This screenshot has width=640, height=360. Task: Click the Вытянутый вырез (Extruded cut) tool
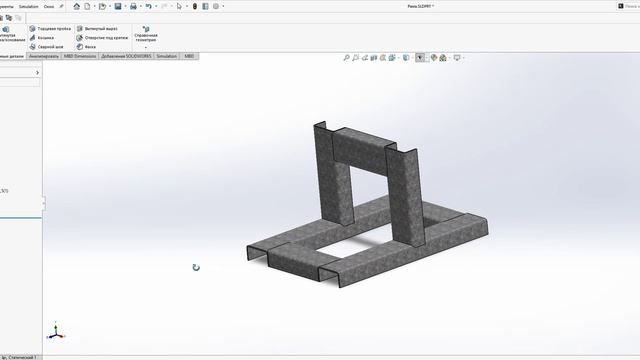click(97, 29)
